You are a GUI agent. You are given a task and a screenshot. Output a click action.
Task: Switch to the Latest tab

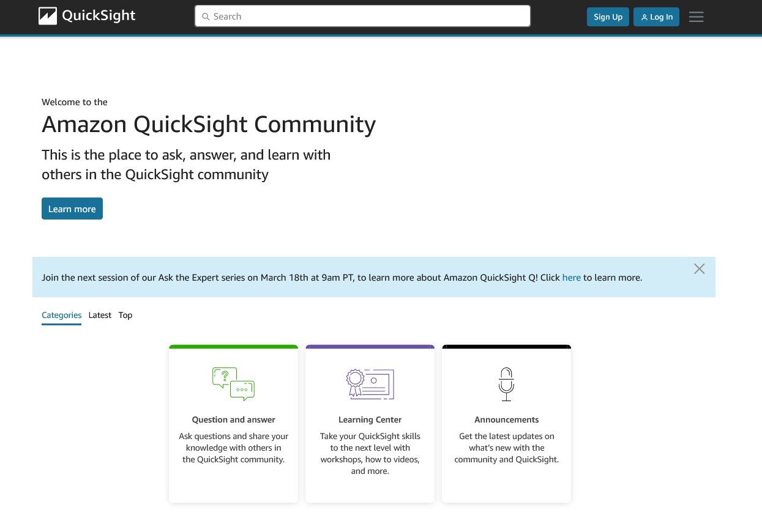coord(100,316)
